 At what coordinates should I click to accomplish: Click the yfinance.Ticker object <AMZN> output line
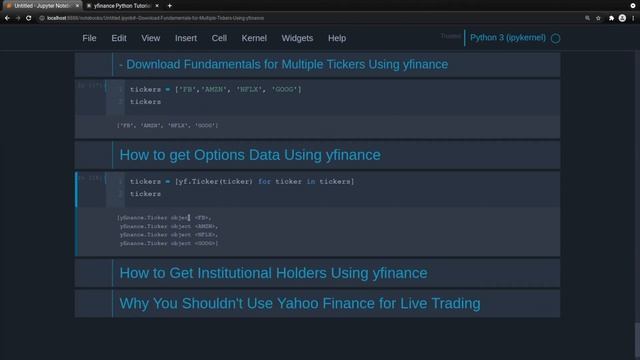pyautogui.click(x=169, y=227)
